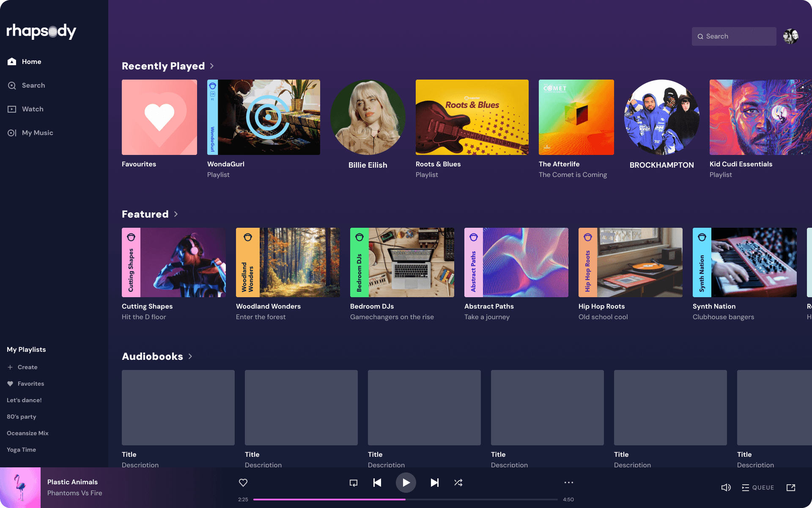Click the play button in player bar

pyautogui.click(x=406, y=483)
